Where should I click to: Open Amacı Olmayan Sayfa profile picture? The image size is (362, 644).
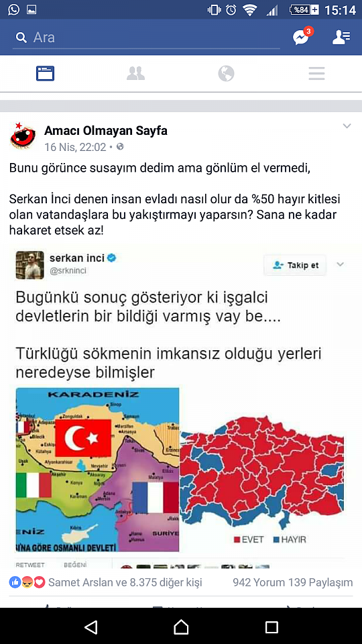23,136
